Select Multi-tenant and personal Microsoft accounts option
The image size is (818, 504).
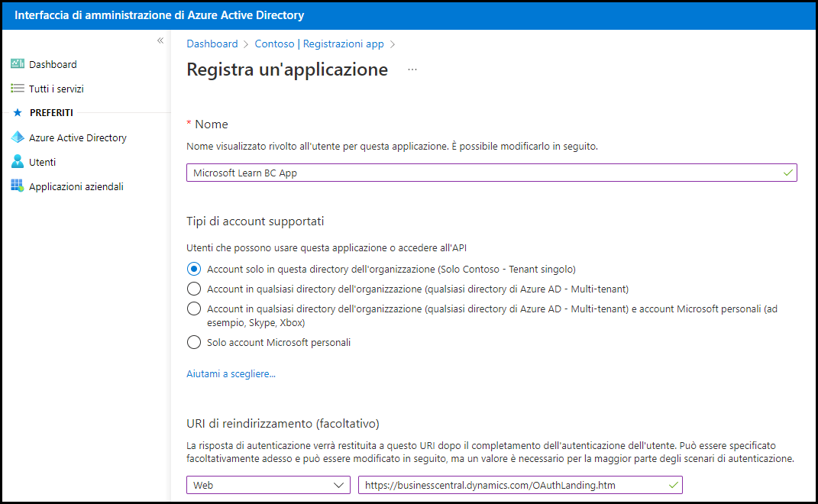tap(194, 309)
